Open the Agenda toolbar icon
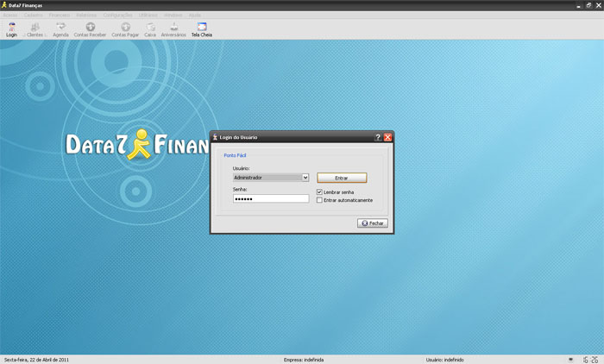The height and width of the screenshot is (364, 604). pyautogui.click(x=60, y=29)
